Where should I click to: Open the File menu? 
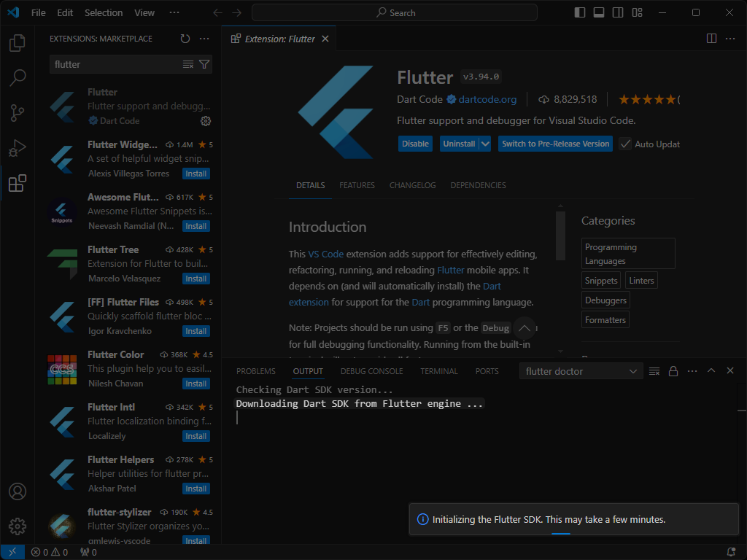(38, 13)
